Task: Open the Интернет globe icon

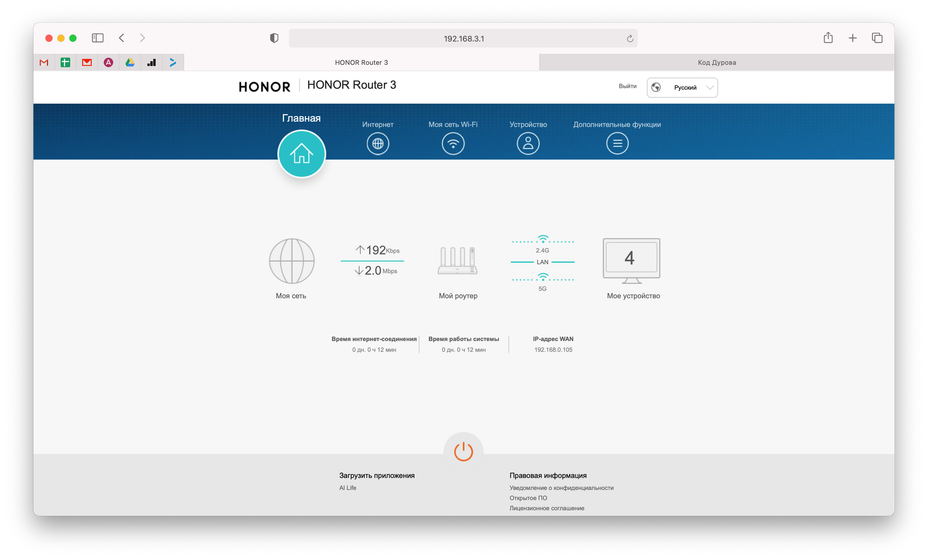Action: click(378, 143)
